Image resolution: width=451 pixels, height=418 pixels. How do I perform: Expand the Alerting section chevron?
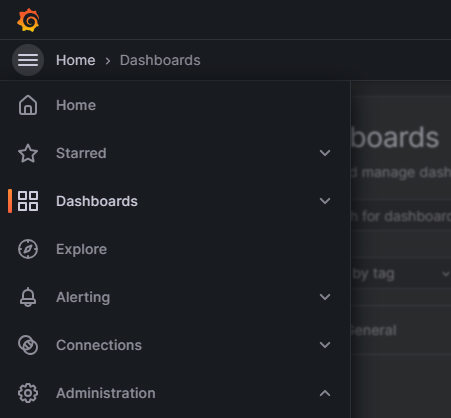tap(325, 297)
